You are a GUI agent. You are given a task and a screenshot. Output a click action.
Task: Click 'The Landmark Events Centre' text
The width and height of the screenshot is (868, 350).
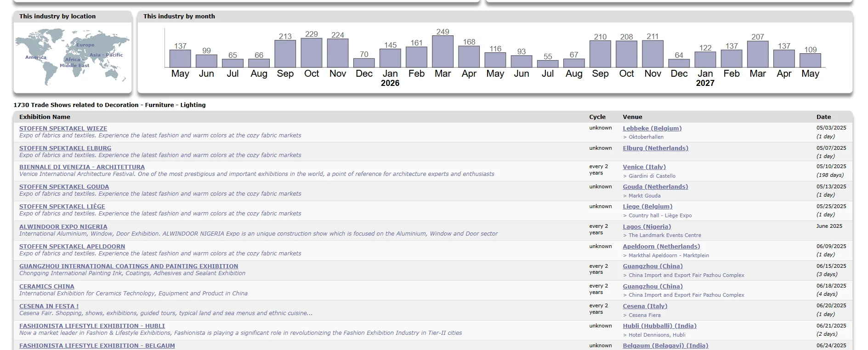pyautogui.click(x=665, y=235)
